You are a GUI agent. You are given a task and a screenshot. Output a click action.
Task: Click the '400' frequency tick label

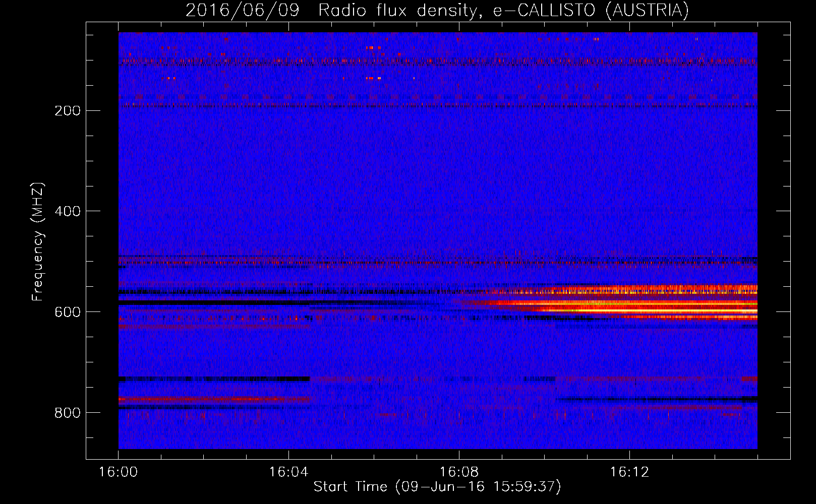point(68,212)
